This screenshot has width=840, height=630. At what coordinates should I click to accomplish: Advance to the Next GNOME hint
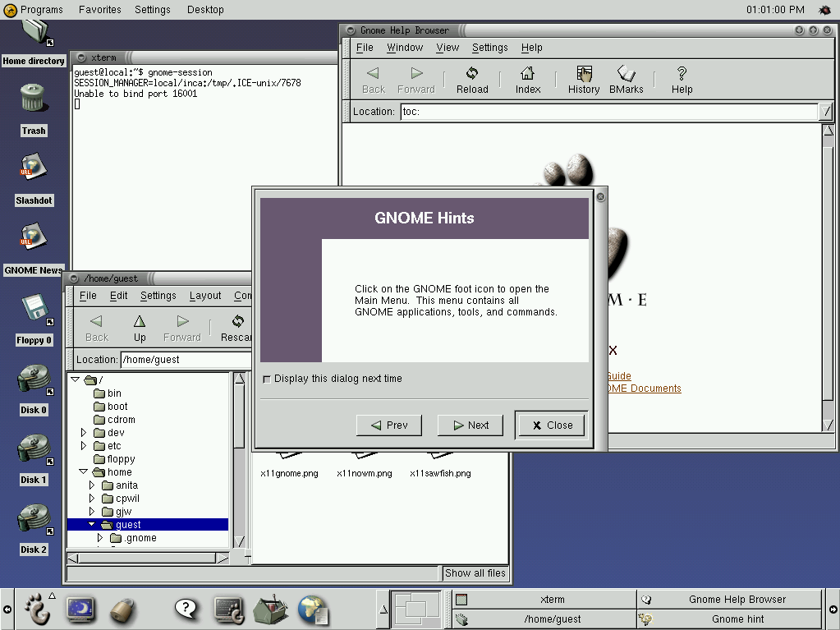tap(470, 425)
